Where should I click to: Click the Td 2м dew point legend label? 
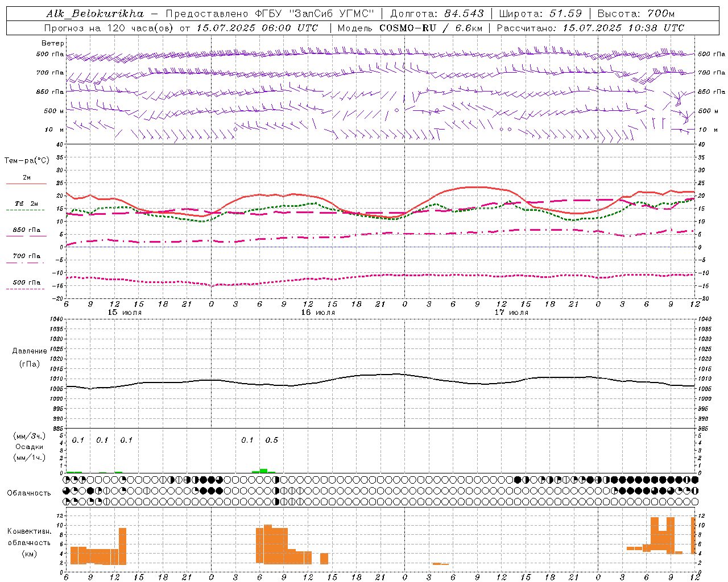click(x=27, y=203)
